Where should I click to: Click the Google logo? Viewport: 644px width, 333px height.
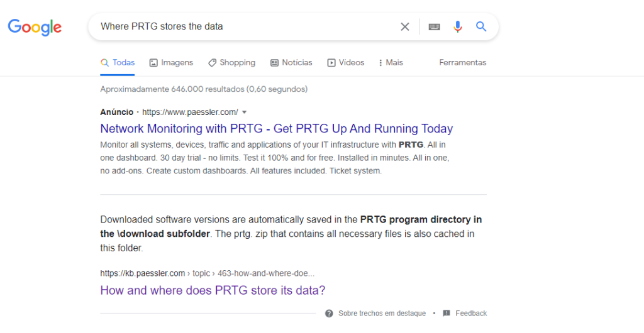(x=35, y=27)
